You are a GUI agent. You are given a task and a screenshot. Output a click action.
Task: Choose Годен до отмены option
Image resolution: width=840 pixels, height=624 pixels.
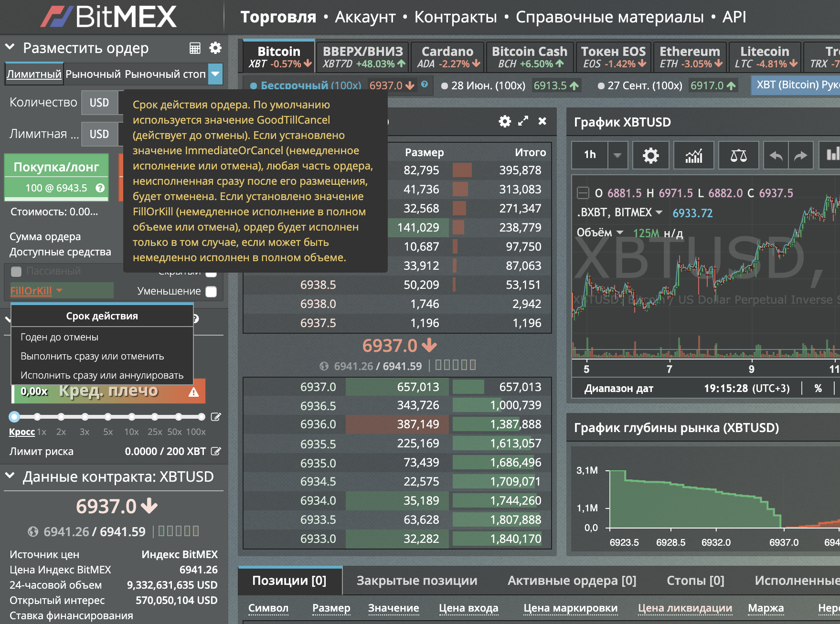tap(102, 337)
